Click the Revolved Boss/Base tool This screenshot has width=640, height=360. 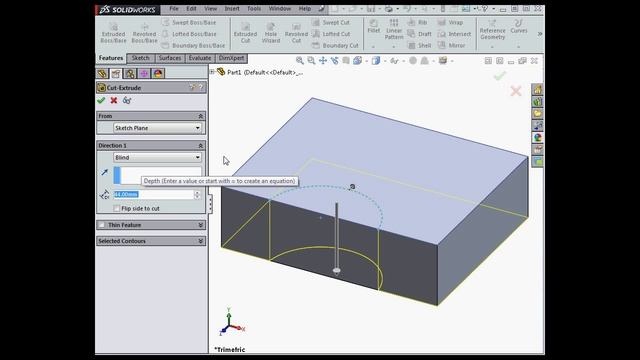pos(144,33)
